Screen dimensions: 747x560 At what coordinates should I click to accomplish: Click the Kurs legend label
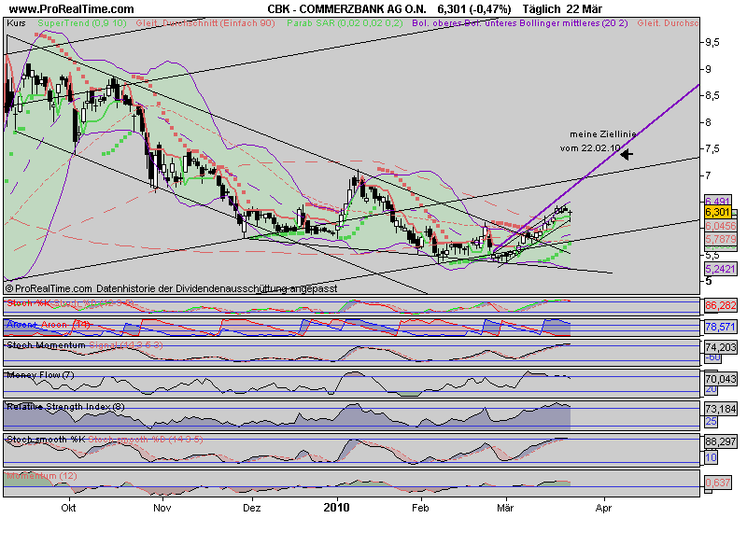[16, 22]
